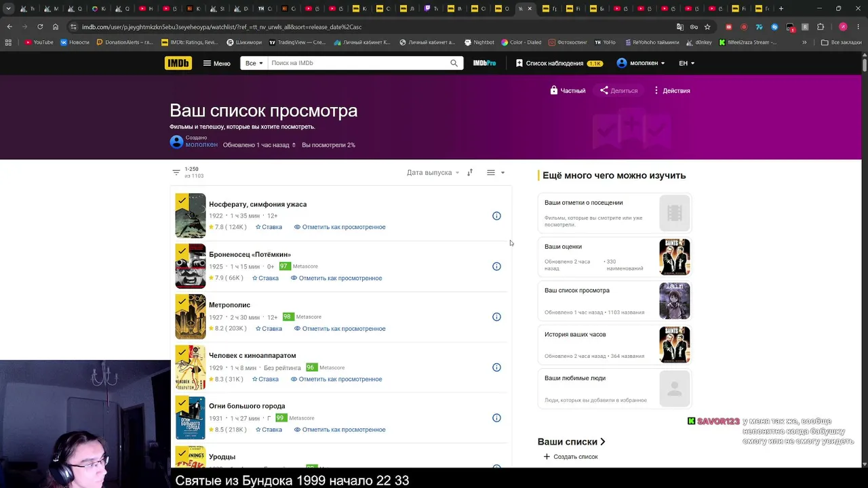Mark Человек с киноаппаратом as watched
This screenshot has width=868, height=488.
pyautogui.click(x=336, y=379)
